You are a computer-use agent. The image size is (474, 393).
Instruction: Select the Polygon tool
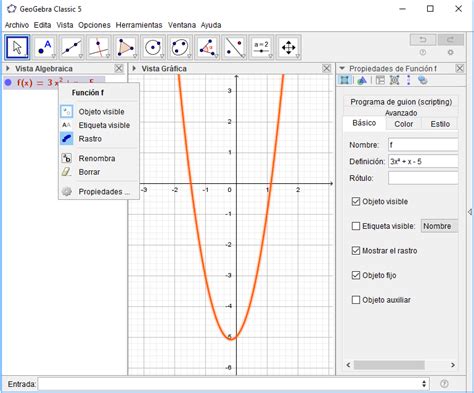tap(126, 47)
